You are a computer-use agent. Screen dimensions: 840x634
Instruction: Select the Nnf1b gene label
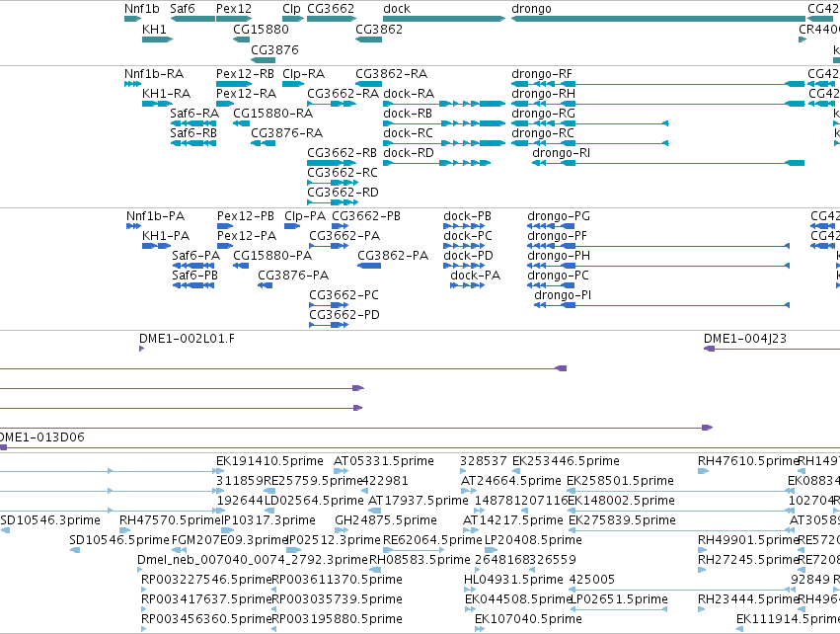coord(142,9)
